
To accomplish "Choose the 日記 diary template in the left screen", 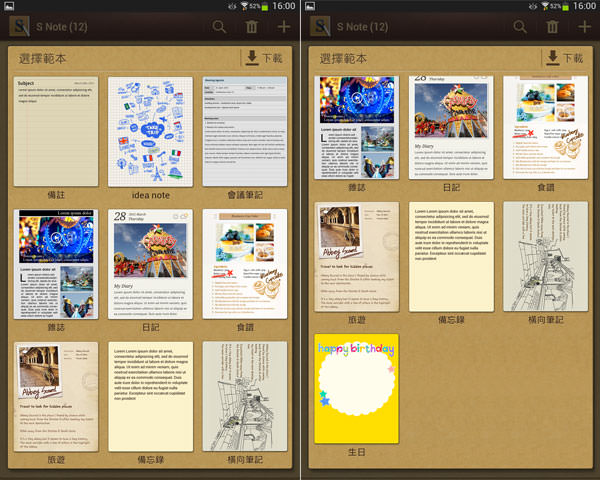I will pos(150,263).
